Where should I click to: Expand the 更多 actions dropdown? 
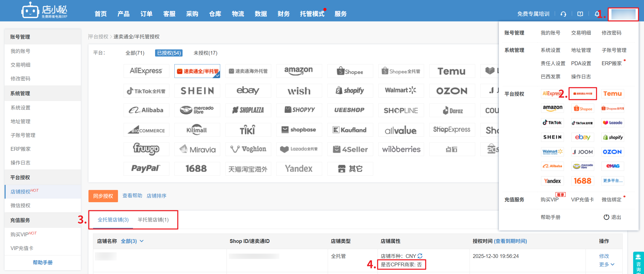tap(607, 265)
